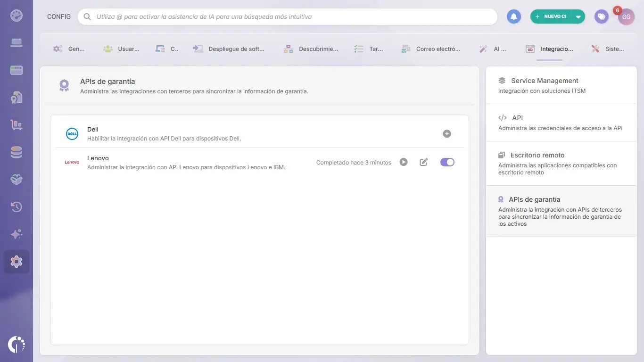644x362 pixels.
Task: Click the Lenovo integration row title
Action: click(98, 158)
